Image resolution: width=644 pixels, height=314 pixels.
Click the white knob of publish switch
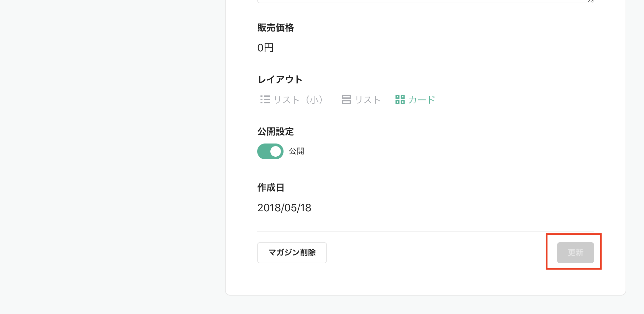pos(276,151)
